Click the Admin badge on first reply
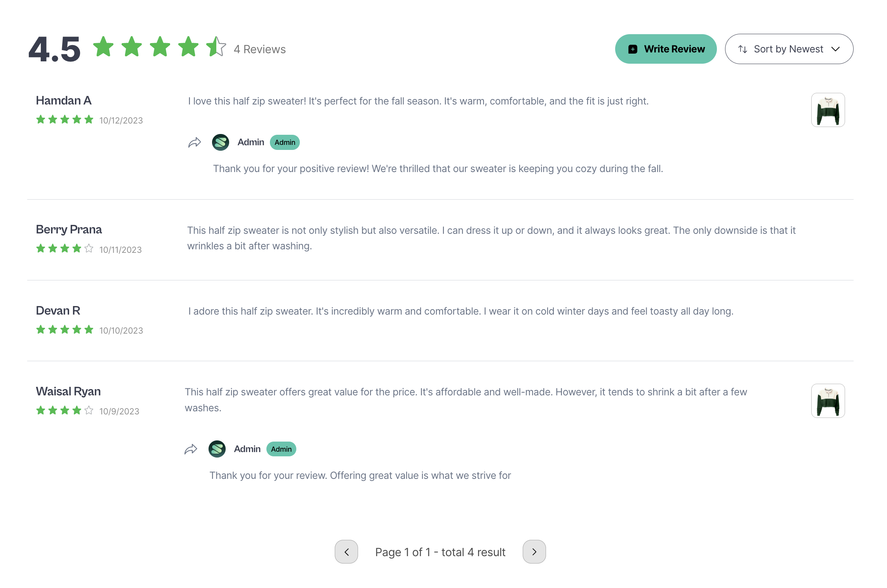Viewport: 887px width, 588px height. [285, 143]
